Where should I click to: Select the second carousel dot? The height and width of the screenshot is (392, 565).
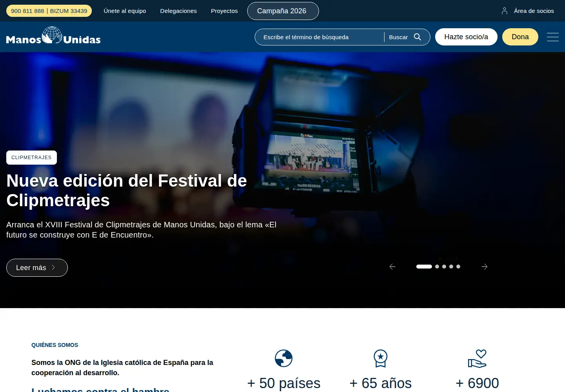point(437,267)
